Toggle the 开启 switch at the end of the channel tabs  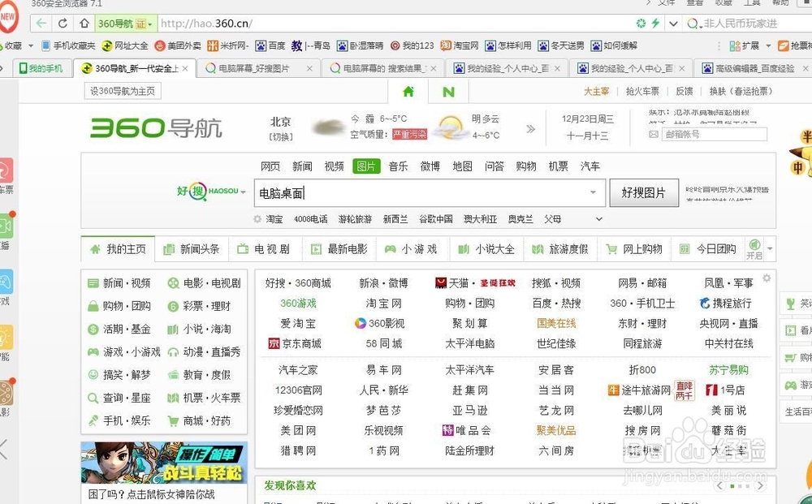(x=754, y=249)
